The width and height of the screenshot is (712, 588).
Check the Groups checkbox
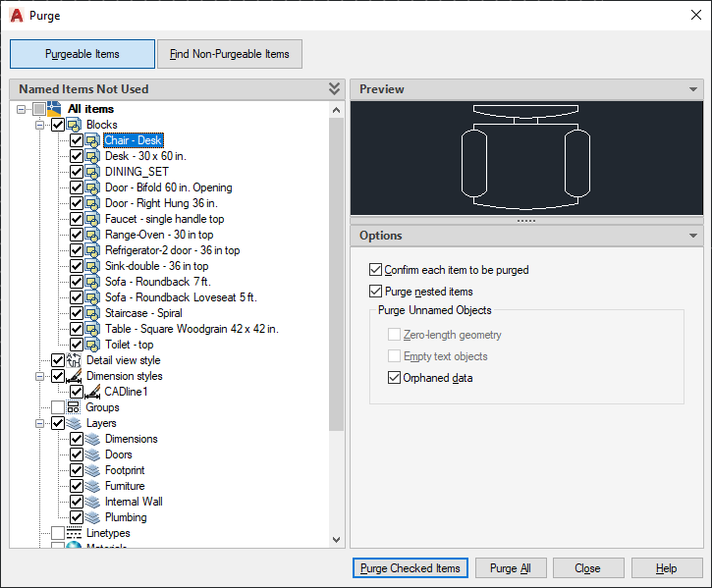(x=58, y=407)
